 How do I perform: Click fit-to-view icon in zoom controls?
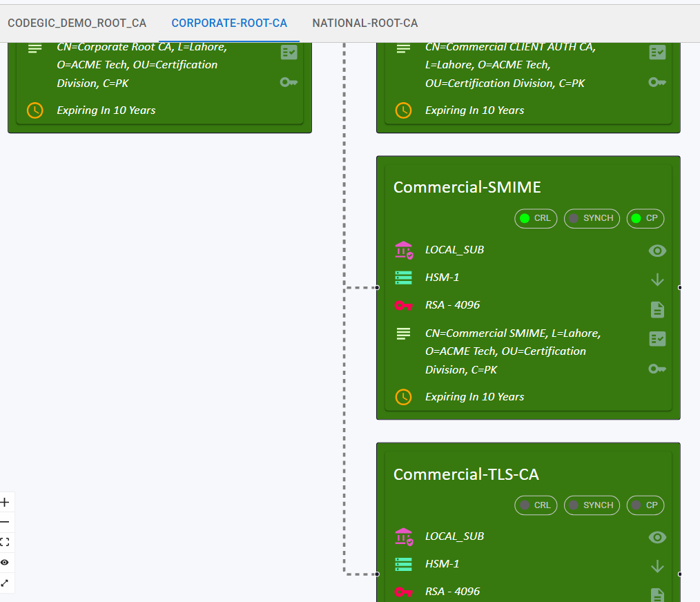point(5,543)
